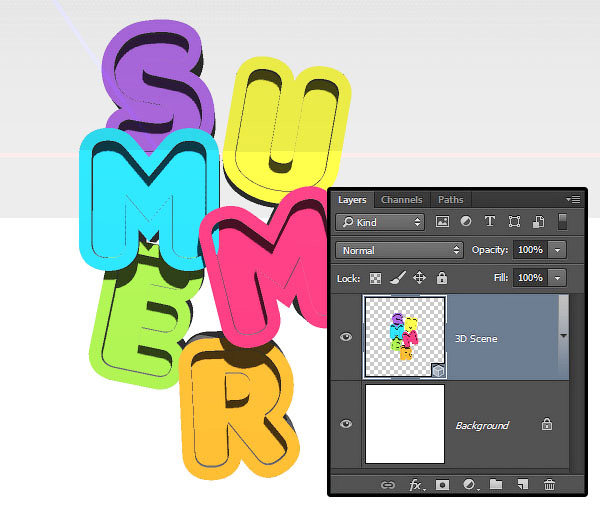
Task: Open the Paths tab
Action: click(450, 200)
